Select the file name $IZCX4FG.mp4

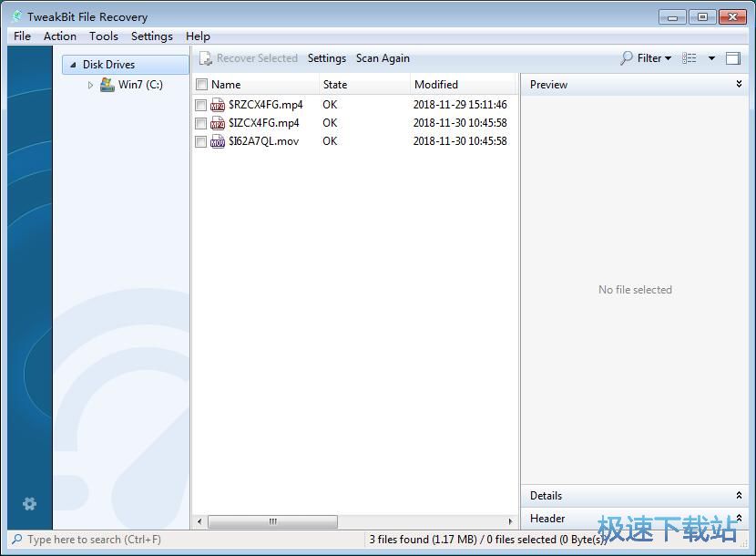[x=264, y=123]
